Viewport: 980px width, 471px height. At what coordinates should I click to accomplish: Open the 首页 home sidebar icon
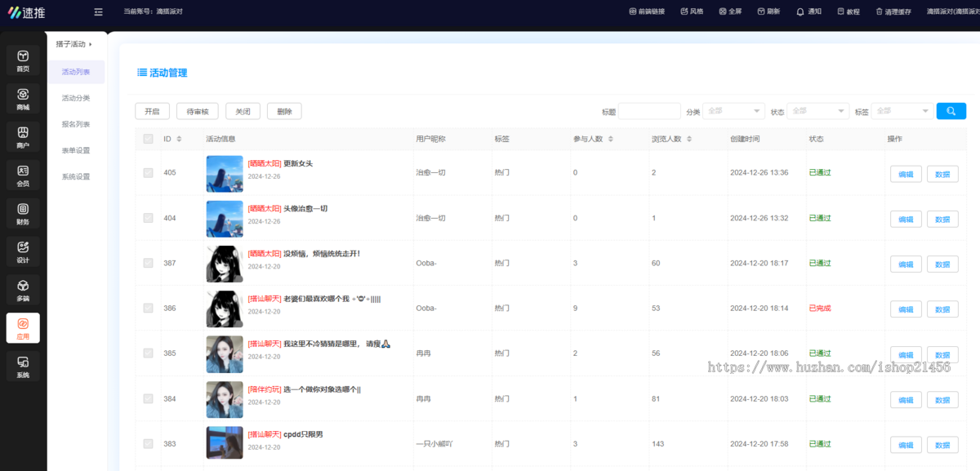click(23, 60)
